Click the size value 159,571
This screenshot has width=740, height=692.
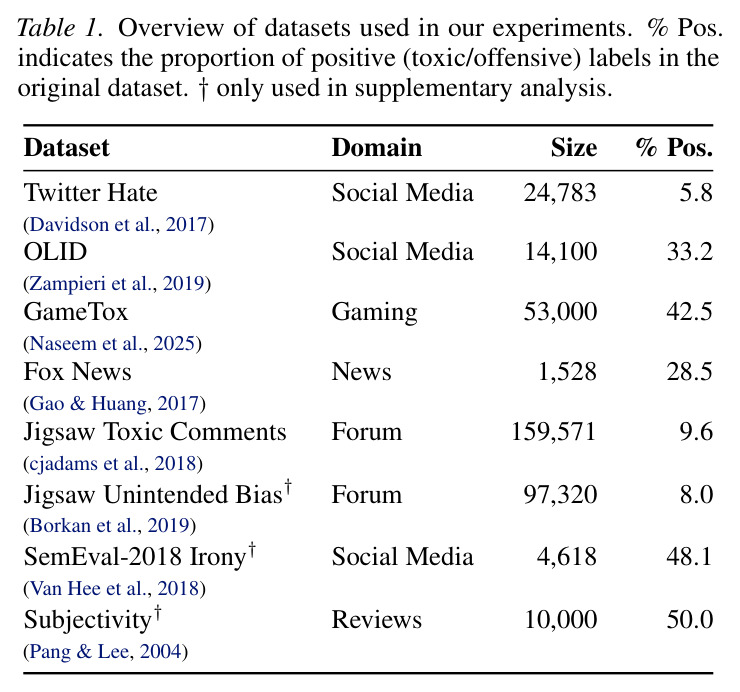click(554, 431)
